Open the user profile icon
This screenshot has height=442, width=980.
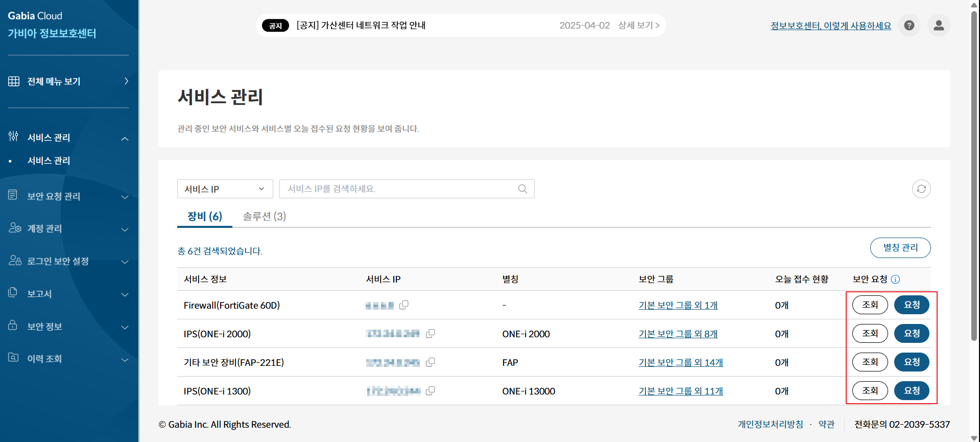pos(938,26)
